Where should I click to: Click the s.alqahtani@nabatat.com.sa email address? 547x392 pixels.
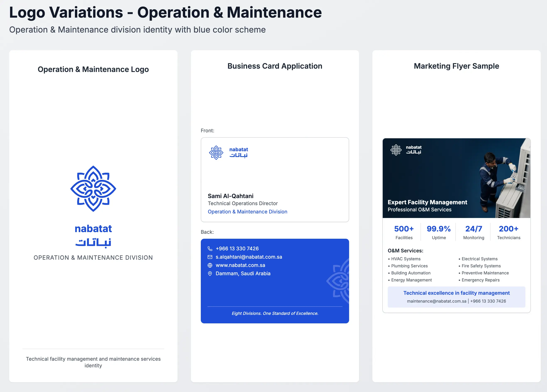tap(249, 257)
